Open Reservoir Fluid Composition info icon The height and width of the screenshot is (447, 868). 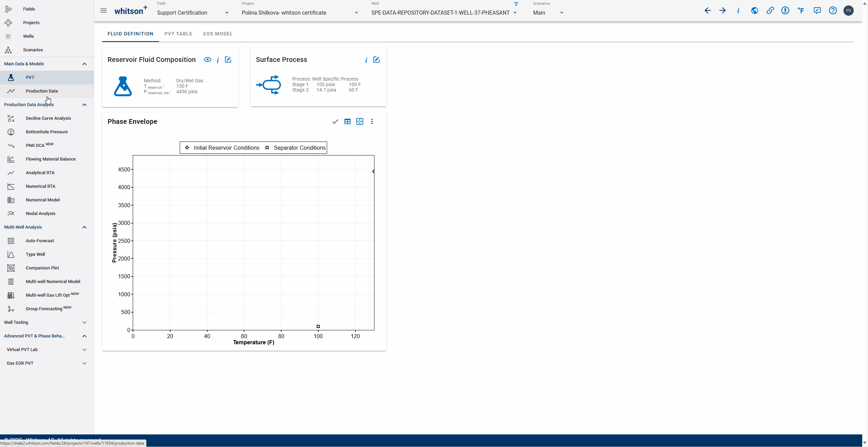(x=218, y=60)
